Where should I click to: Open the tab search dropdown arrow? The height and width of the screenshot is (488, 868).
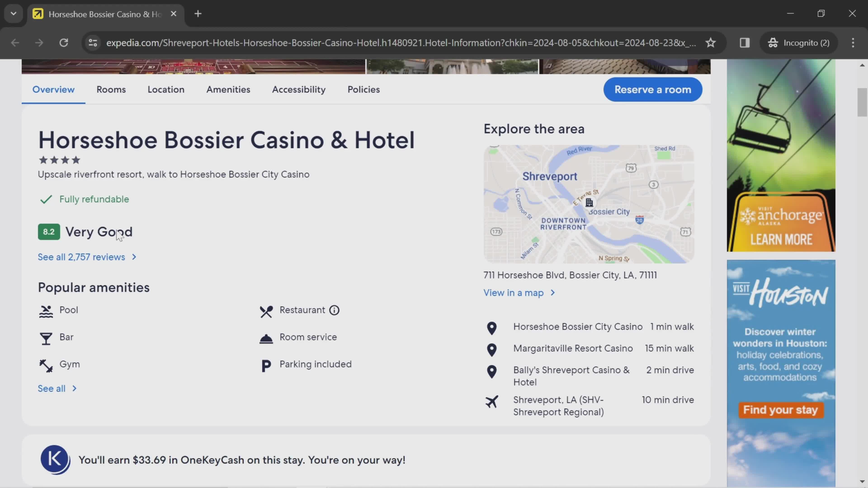pyautogui.click(x=14, y=14)
